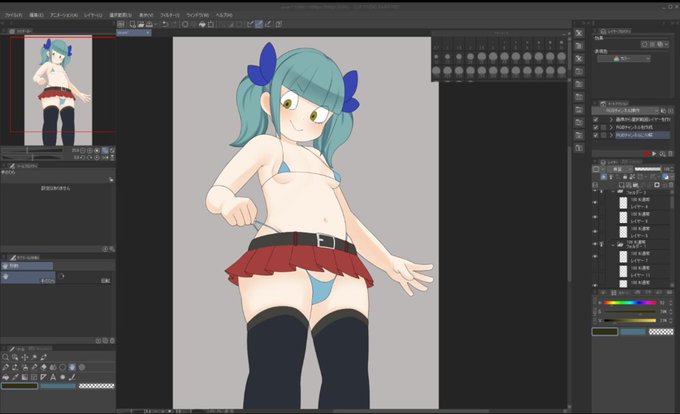This screenshot has height=414, width=680.
Task: Collapse the フォルダー 1 layer folder
Action: (x=613, y=245)
